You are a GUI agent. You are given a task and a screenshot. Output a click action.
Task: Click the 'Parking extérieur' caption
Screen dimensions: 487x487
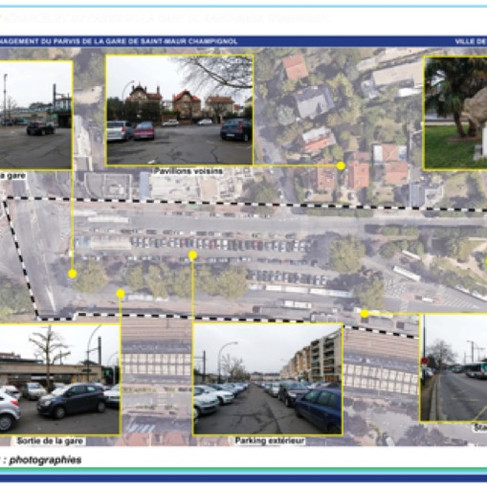270,441
